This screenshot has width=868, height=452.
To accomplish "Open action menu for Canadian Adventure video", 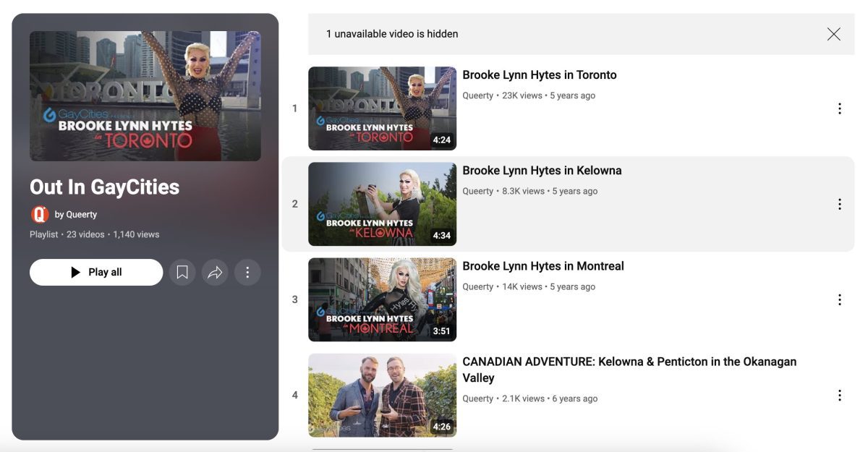I will click(839, 396).
